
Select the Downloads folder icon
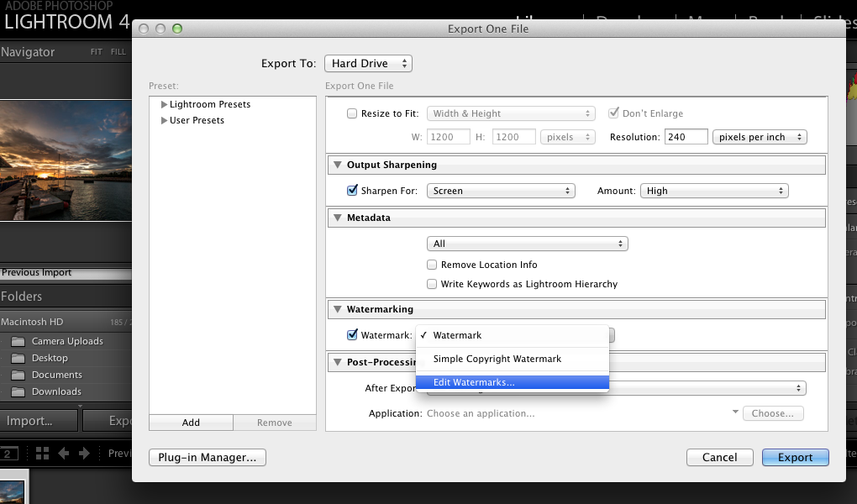point(18,391)
